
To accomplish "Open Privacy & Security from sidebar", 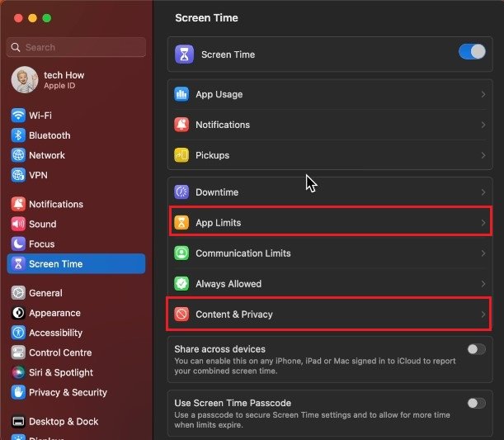I will click(x=76, y=392).
